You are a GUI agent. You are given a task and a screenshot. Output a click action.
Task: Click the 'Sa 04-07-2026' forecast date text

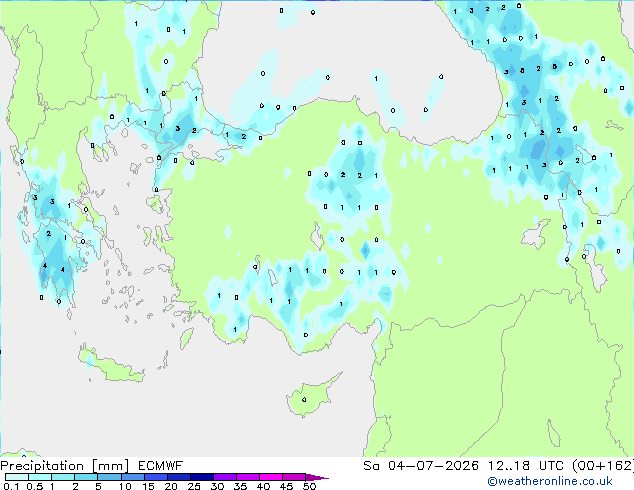point(421,466)
